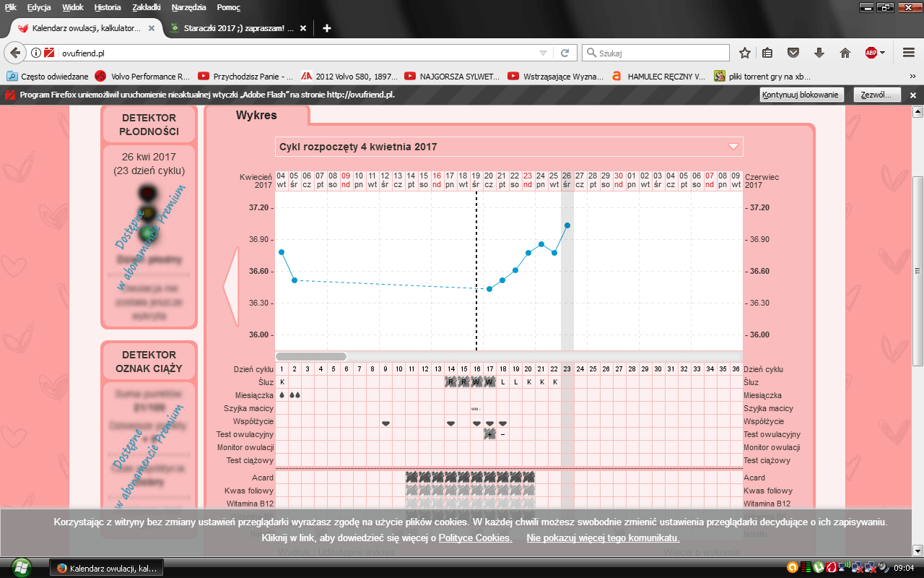This screenshot has height=578, width=924.
Task: Open the Volvo Performance R... bookmark
Action: click(x=142, y=76)
